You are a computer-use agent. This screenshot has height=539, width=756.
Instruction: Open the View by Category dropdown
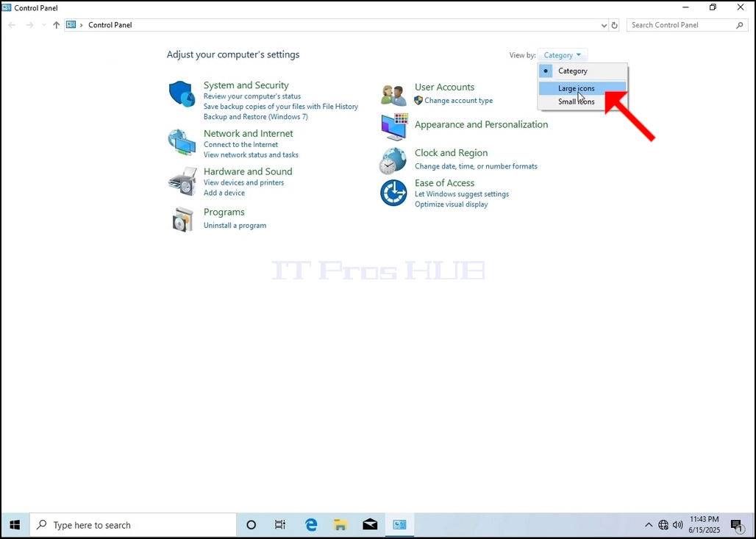562,55
